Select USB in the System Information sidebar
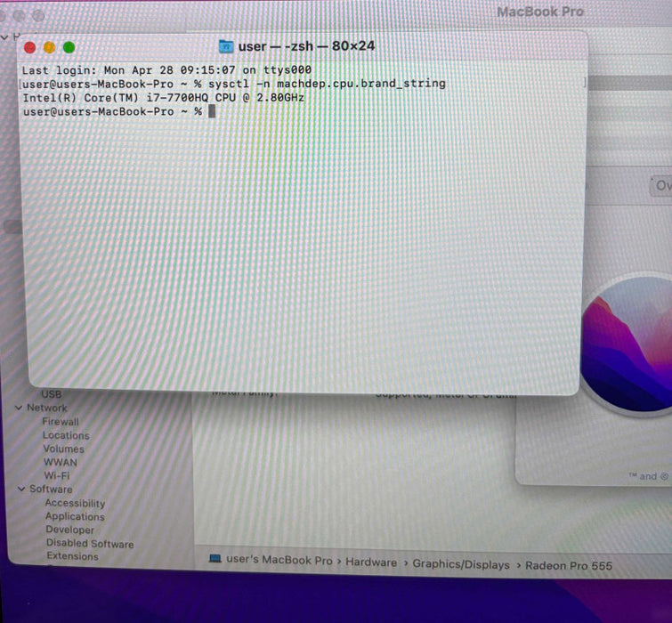This screenshot has width=672, height=623. (x=52, y=394)
